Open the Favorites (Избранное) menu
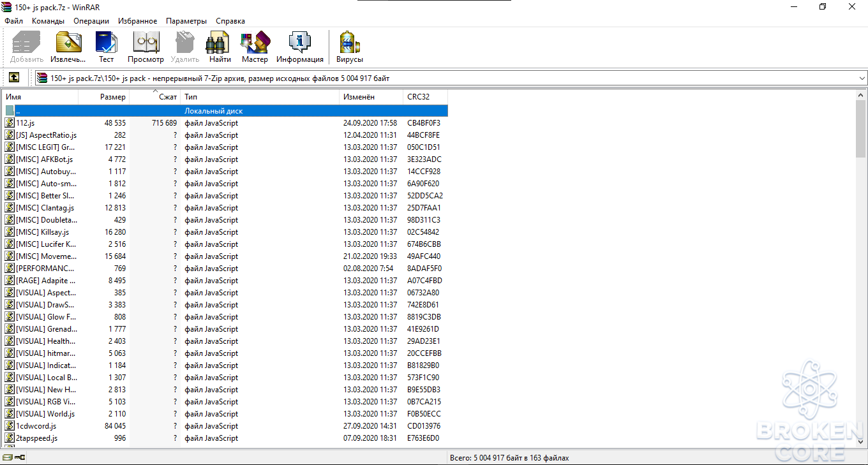 click(x=137, y=21)
